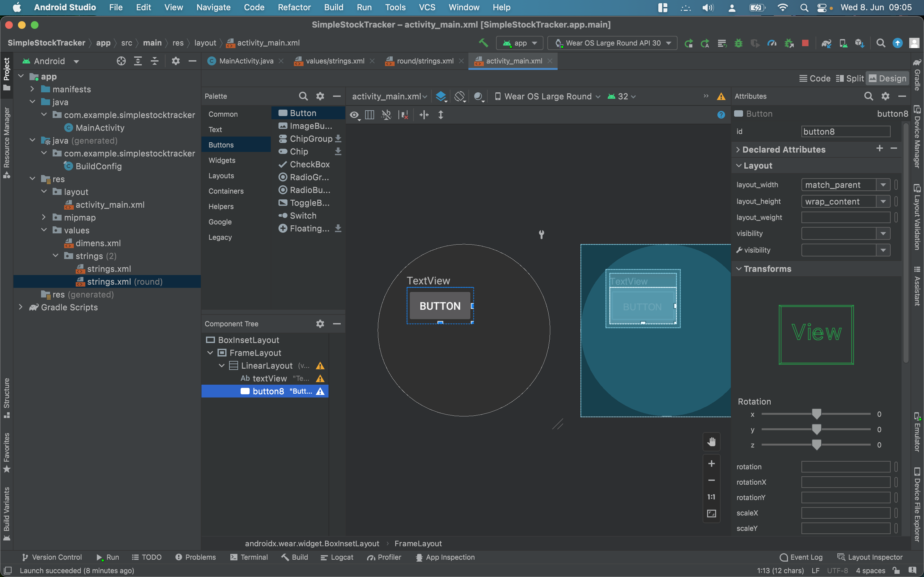Open the Refactor menu

point(294,7)
